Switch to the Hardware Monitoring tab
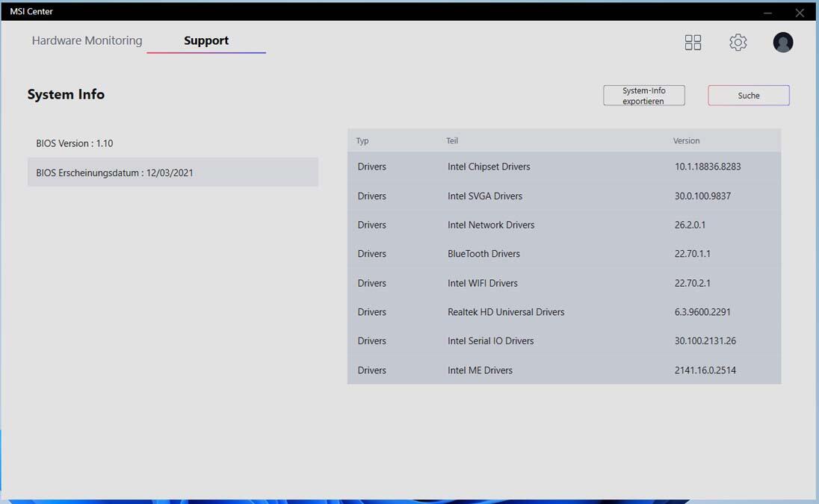819x504 pixels. point(87,40)
